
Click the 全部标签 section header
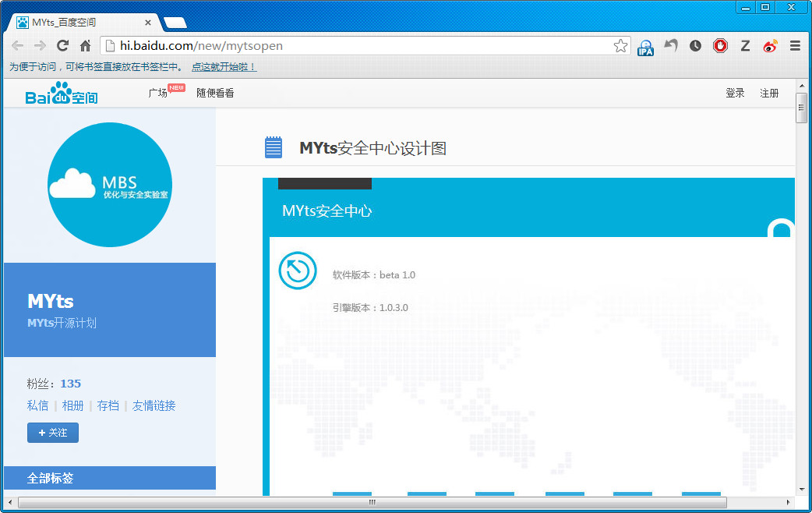(x=110, y=478)
